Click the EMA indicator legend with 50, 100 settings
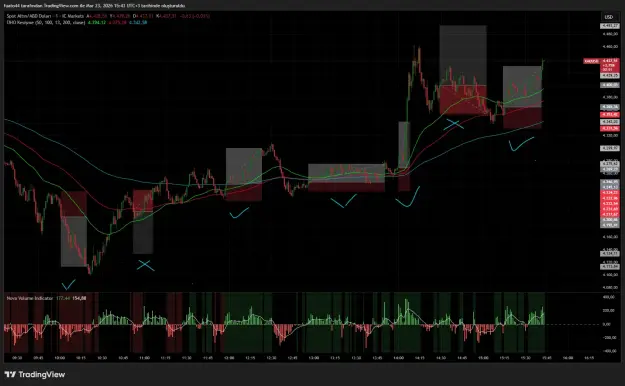Image resolution: width=625 pixels, height=386 pixels. [46, 22]
